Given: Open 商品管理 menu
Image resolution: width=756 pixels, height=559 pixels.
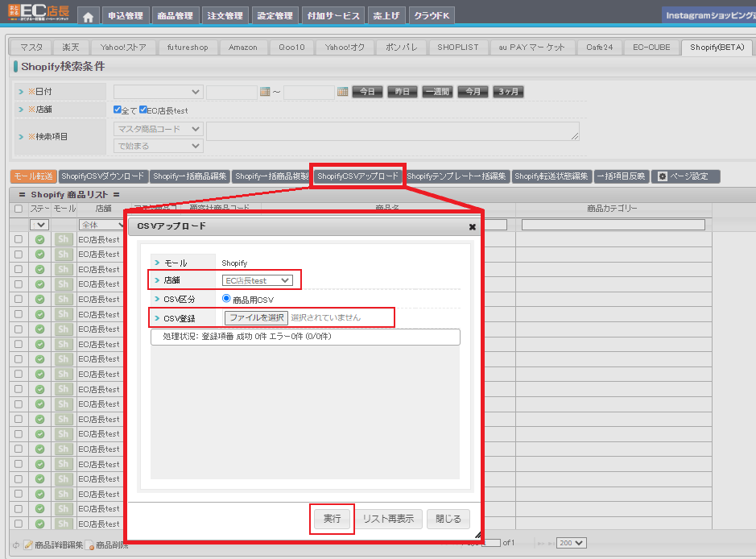Looking at the screenshot, I should click(175, 16).
